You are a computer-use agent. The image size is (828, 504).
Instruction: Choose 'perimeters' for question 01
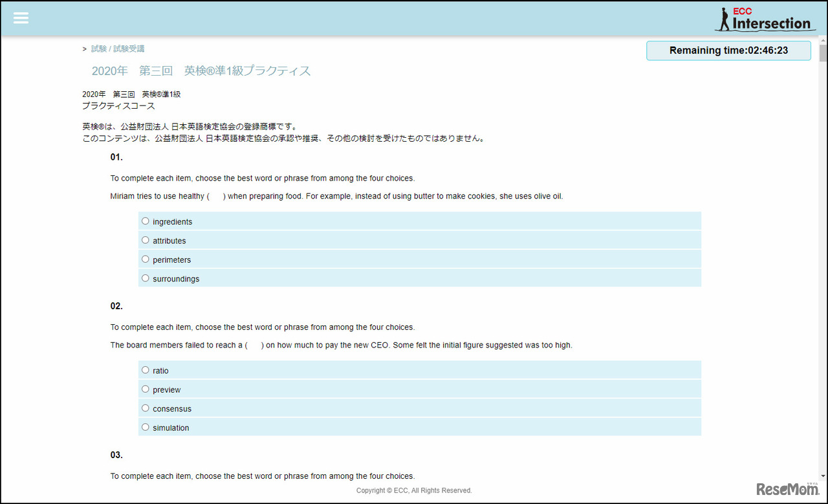[x=146, y=259]
